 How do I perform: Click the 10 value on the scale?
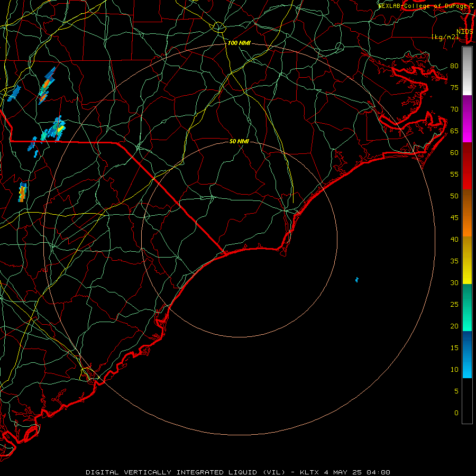[454, 370]
